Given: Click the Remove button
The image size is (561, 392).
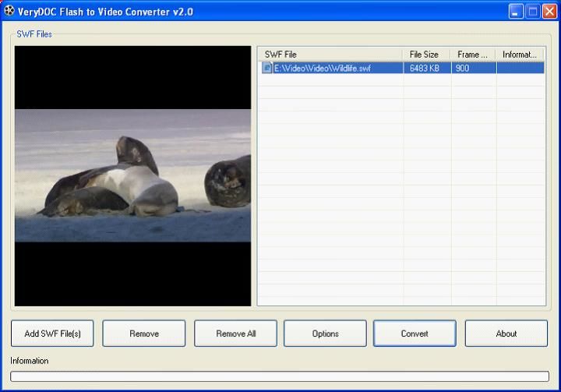Looking at the screenshot, I should tap(144, 334).
